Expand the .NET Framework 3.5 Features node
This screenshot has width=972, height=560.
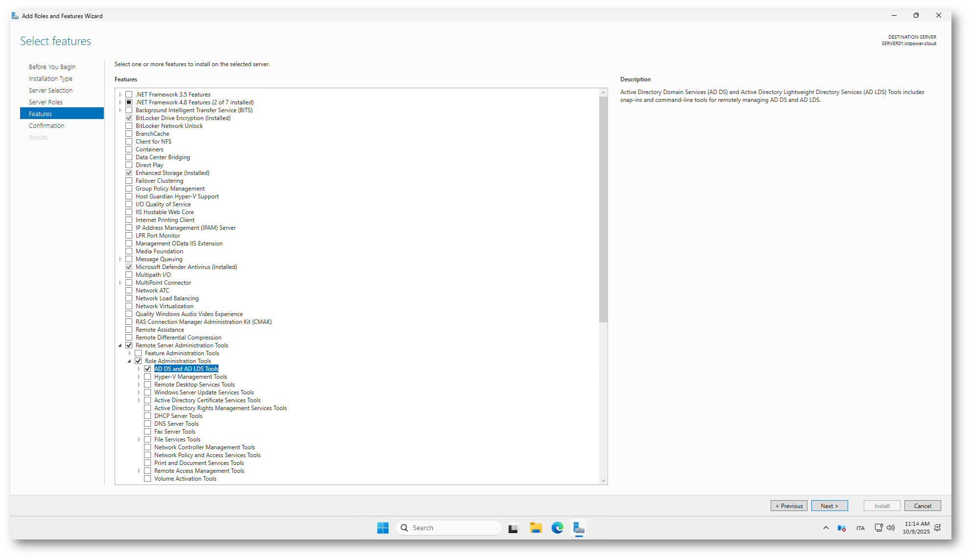click(121, 95)
